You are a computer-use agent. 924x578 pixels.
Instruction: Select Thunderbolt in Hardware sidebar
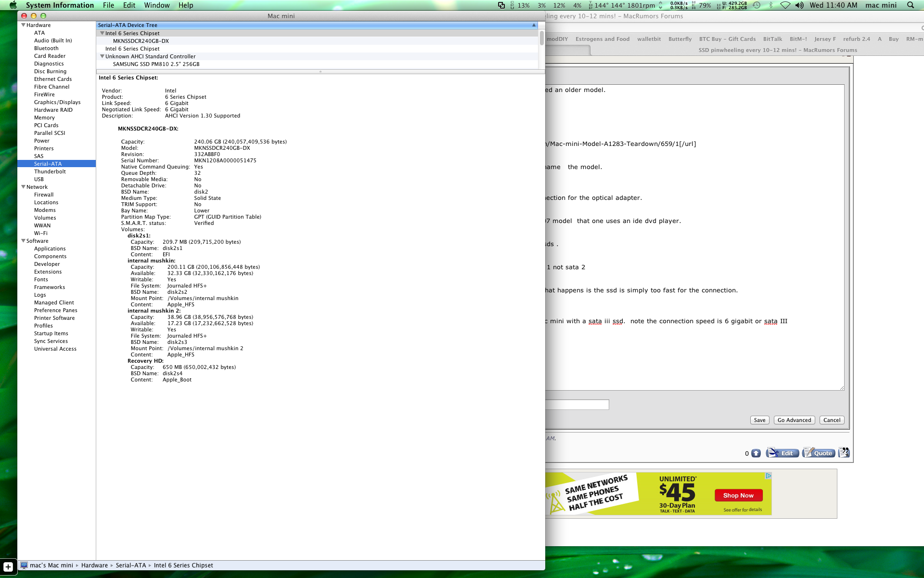50,171
